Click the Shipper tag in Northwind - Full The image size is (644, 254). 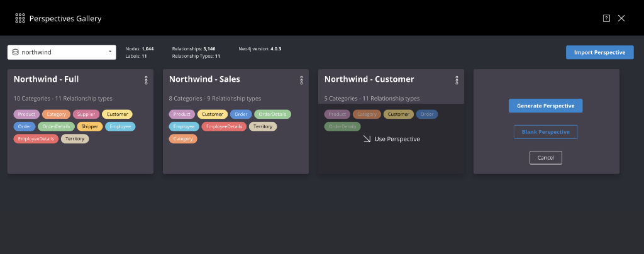(89, 126)
